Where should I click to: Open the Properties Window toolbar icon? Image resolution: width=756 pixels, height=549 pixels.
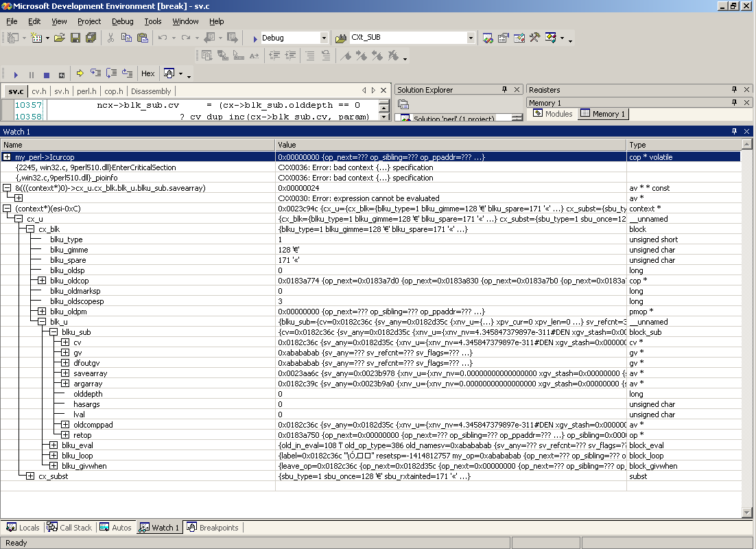(x=504, y=38)
